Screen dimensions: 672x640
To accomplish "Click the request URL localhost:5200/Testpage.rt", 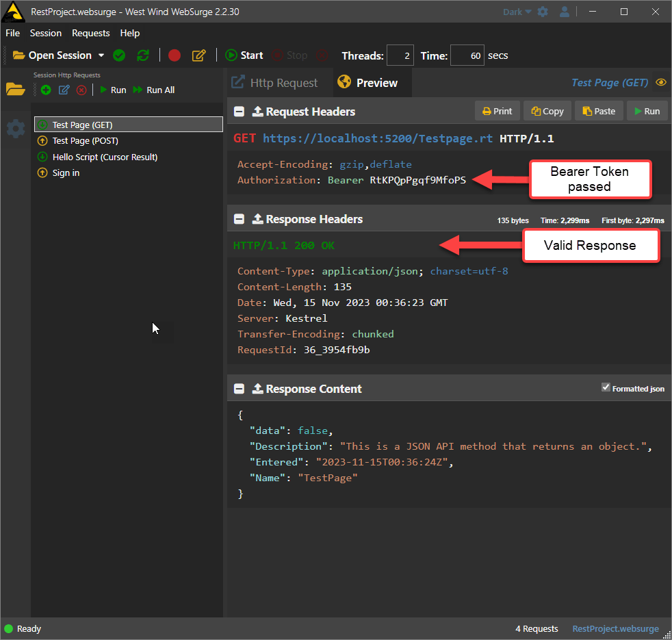I will (378, 138).
